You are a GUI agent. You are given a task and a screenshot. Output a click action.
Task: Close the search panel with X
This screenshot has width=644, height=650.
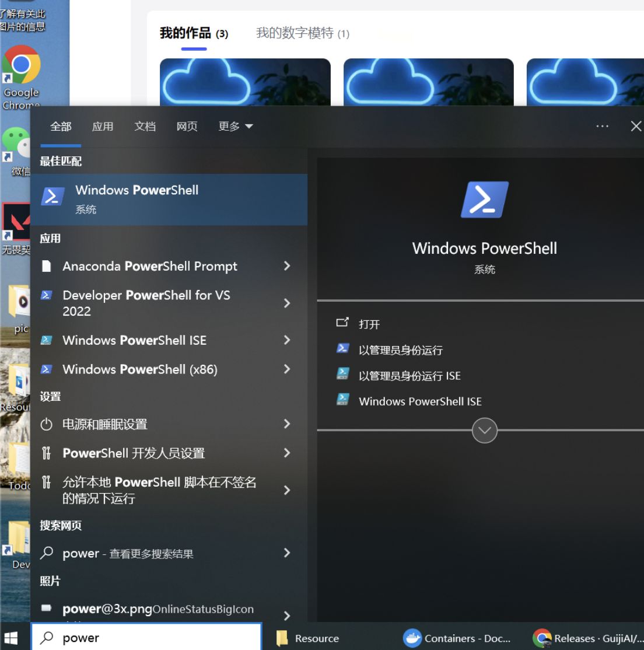(x=636, y=126)
